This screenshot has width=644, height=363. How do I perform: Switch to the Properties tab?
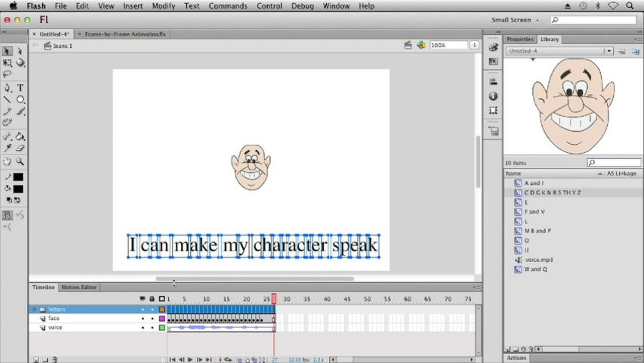coord(520,39)
